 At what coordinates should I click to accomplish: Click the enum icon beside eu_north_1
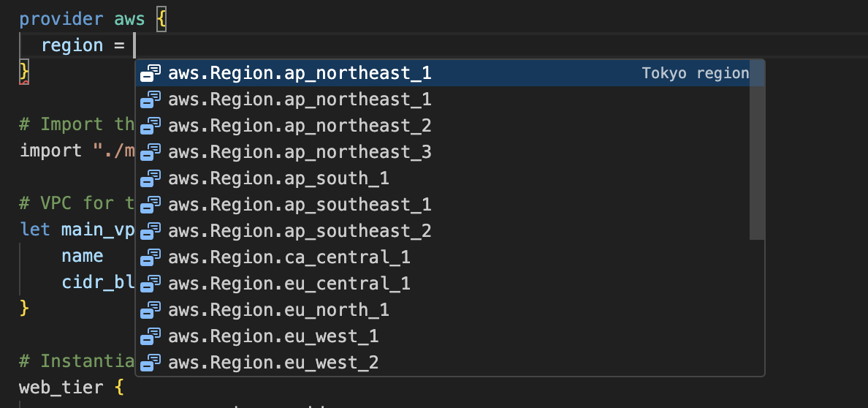coord(151,310)
